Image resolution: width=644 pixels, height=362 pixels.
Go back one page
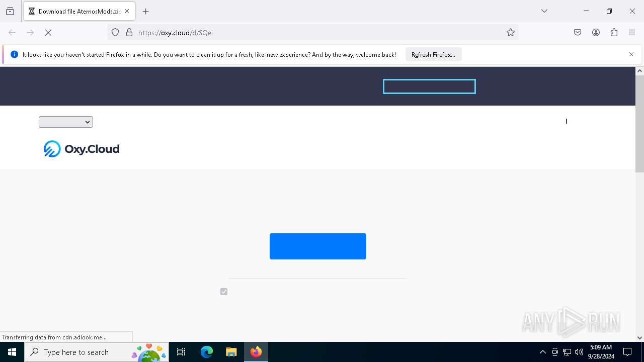(12, 33)
